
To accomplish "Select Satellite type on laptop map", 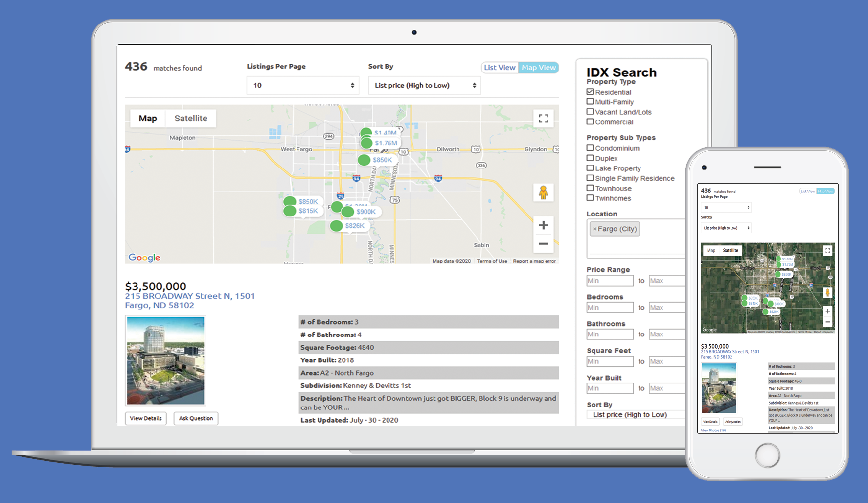I will pos(191,119).
